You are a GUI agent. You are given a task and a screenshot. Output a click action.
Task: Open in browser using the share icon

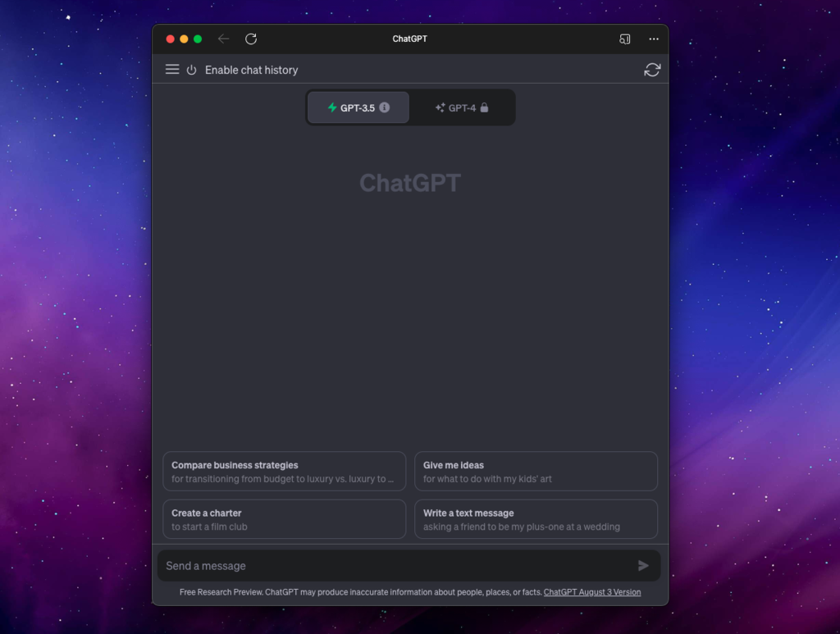click(624, 39)
